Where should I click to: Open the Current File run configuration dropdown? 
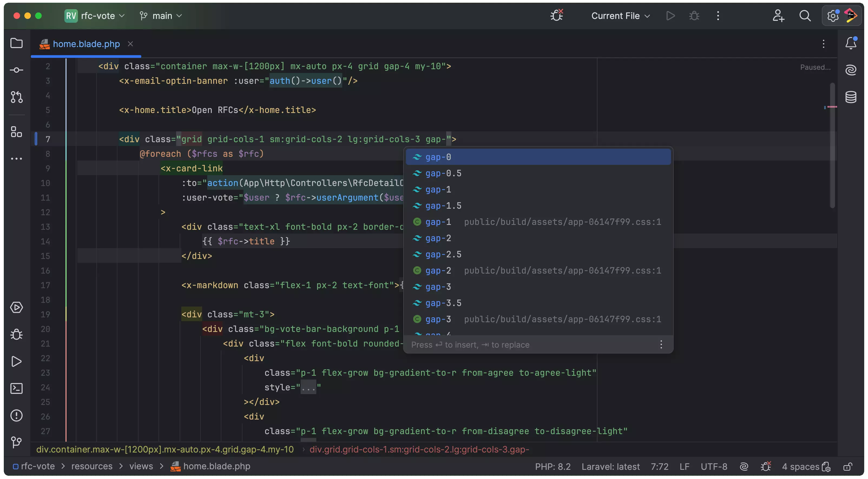pos(620,16)
